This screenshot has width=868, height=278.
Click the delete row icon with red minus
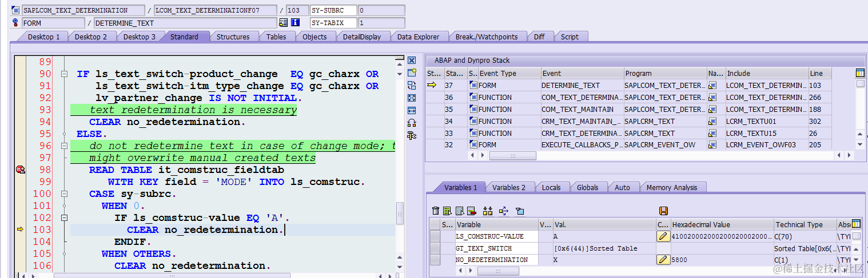472,211
